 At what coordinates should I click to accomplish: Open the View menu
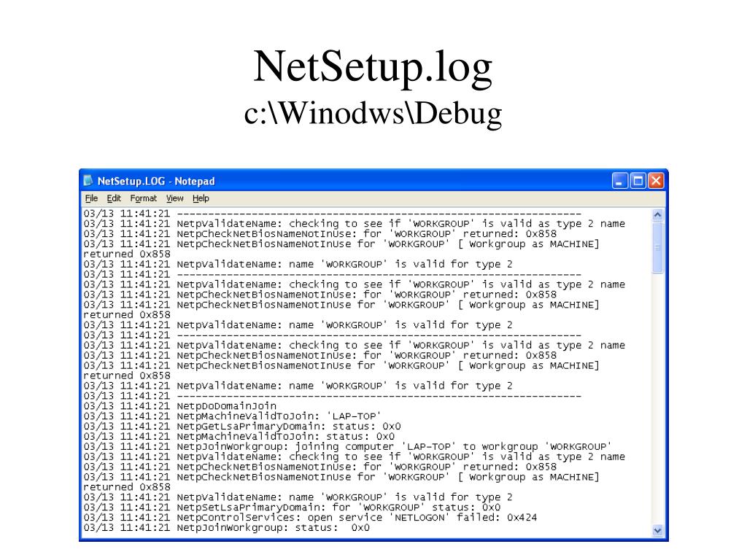coord(174,198)
